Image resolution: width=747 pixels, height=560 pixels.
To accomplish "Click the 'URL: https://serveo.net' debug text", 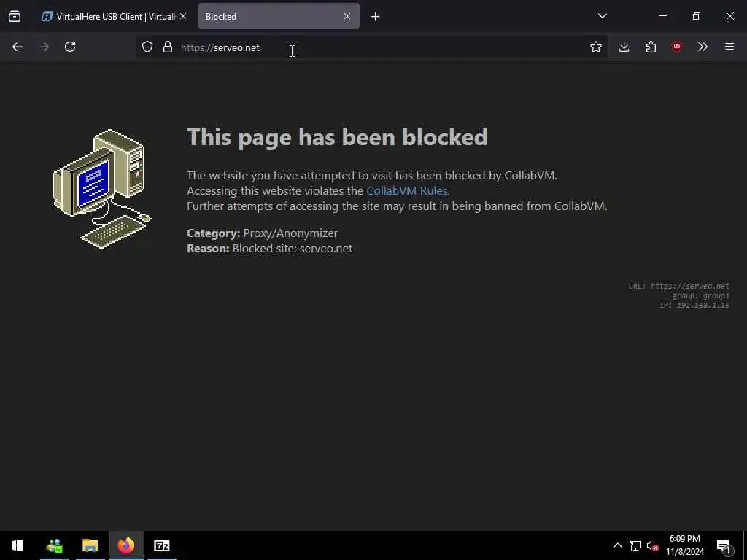I will 679,286.
